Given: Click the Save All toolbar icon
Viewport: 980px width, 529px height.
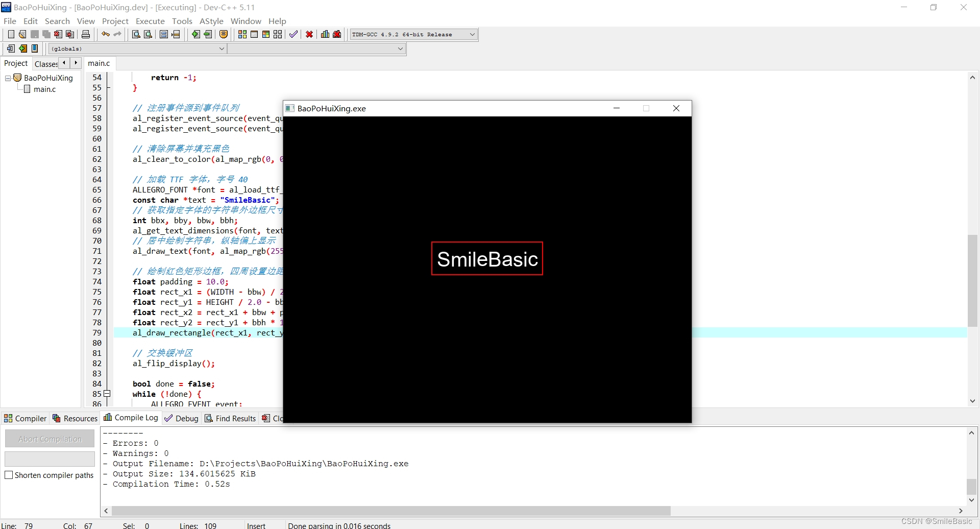Looking at the screenshot, I should tap(46, 34).
